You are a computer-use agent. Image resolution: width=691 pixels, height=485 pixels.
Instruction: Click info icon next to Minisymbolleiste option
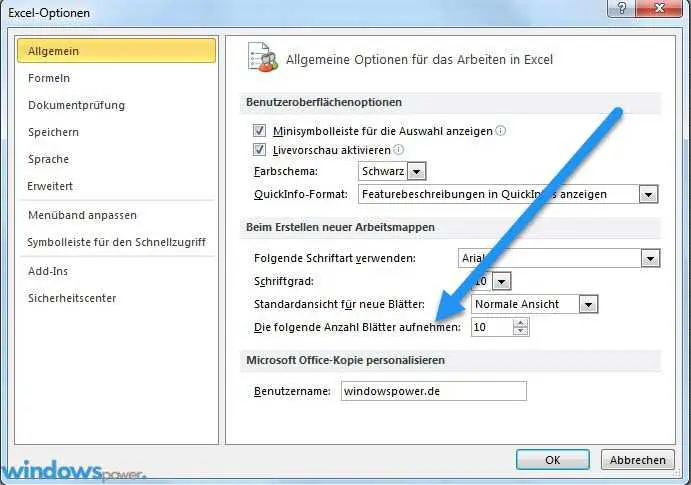(501, 131)
